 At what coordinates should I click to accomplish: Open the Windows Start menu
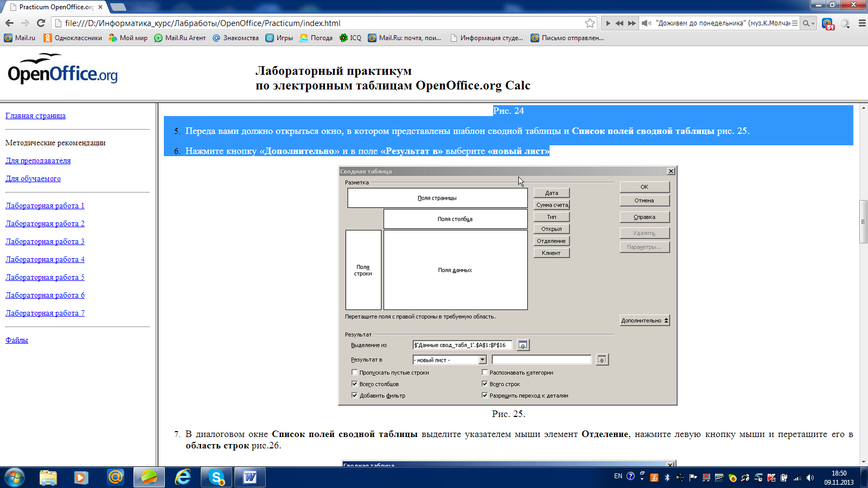pyautogui.click(x=15, y=477)
